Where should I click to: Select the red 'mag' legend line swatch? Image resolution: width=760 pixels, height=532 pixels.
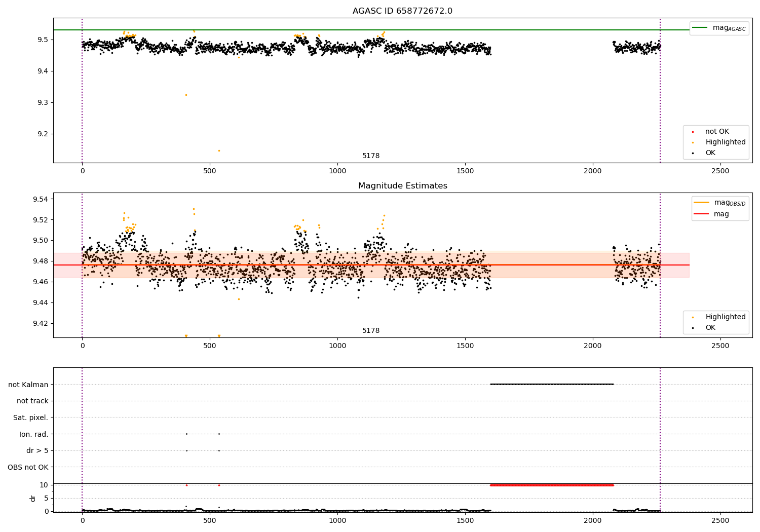(702, 214)
